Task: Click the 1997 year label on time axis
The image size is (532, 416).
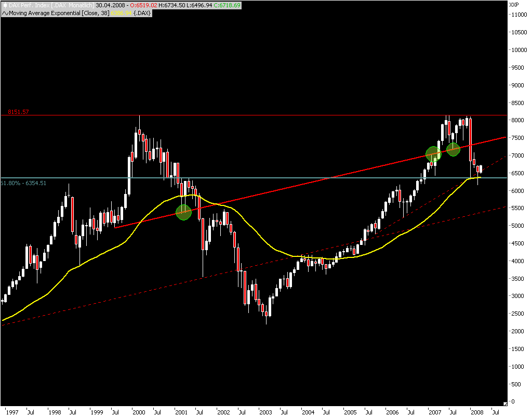Action: (12, 412)
